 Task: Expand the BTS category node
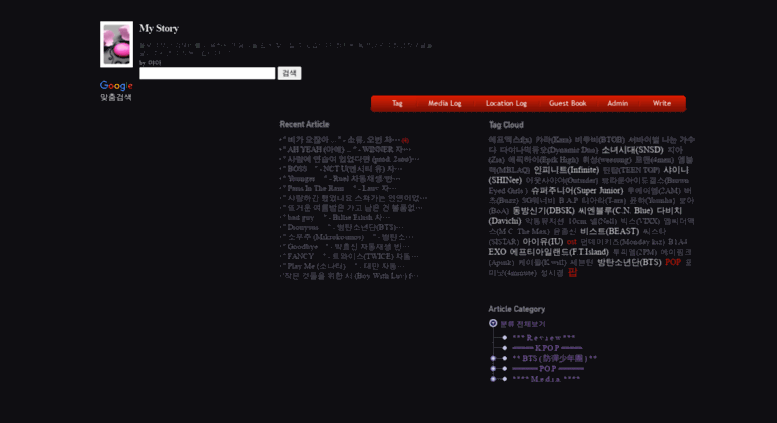coord(493,358)
